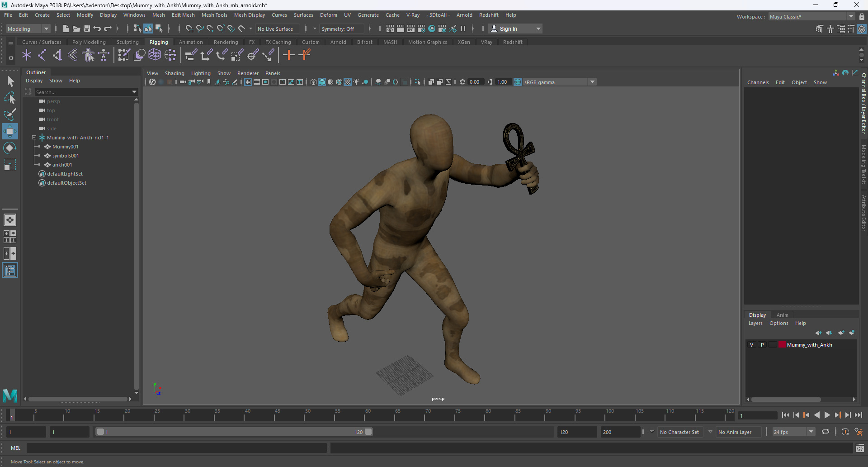Open the IPR render icon

pos(411,29)
